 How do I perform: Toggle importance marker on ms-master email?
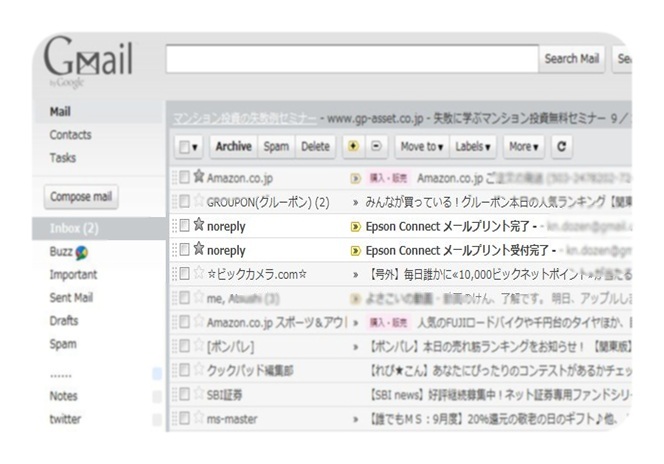tap(355, 420)
